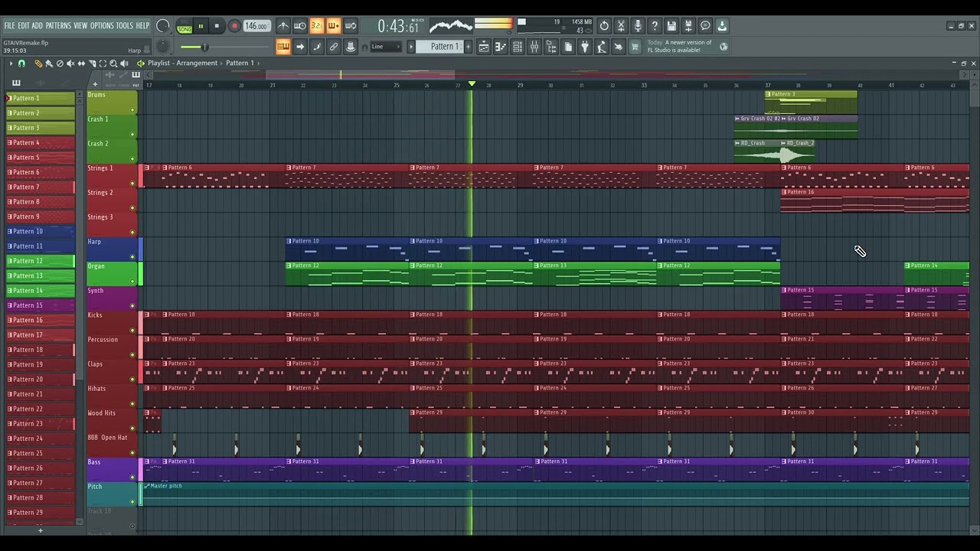Save project with floppy icon
The height and width of the screenshot is (551, 980).
[x=671, y=26]
